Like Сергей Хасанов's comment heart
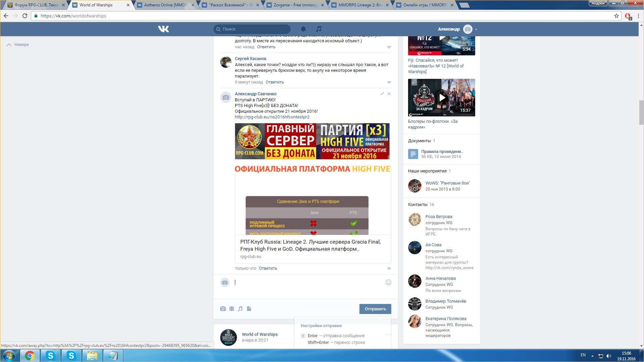 389,82
